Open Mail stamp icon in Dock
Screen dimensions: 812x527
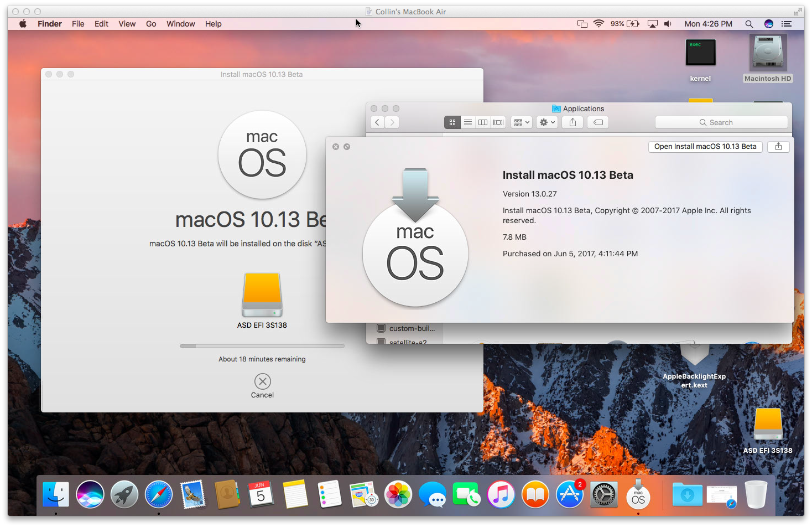click(x=193, y=494)
